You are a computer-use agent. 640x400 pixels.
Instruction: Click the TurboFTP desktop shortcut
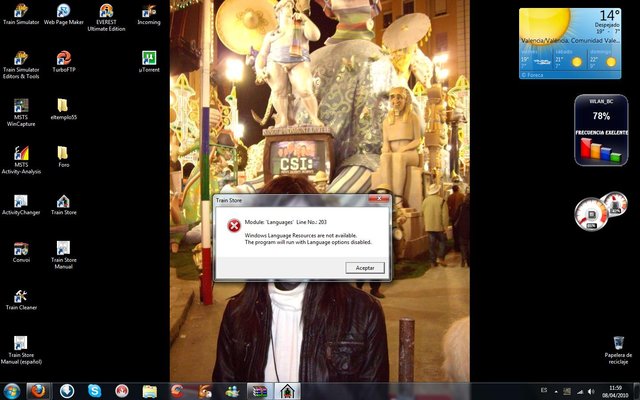pos(63,58)
